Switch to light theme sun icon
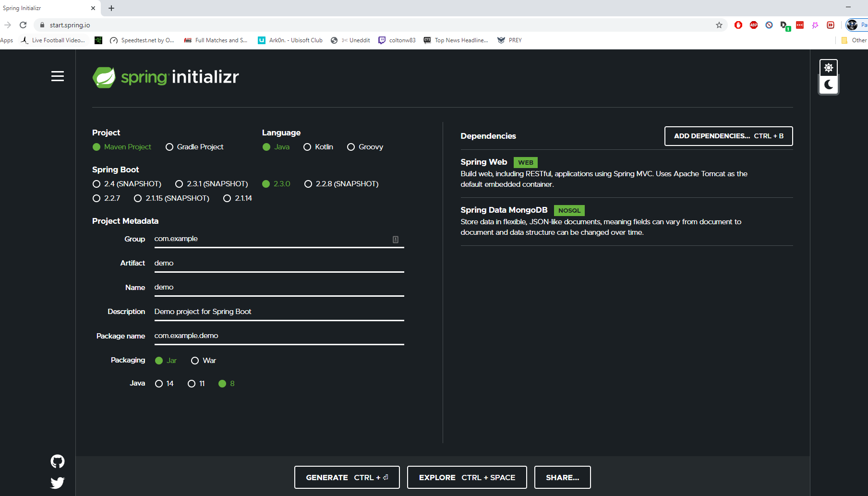This screenshot has height=496, width=868. [828, 68]
